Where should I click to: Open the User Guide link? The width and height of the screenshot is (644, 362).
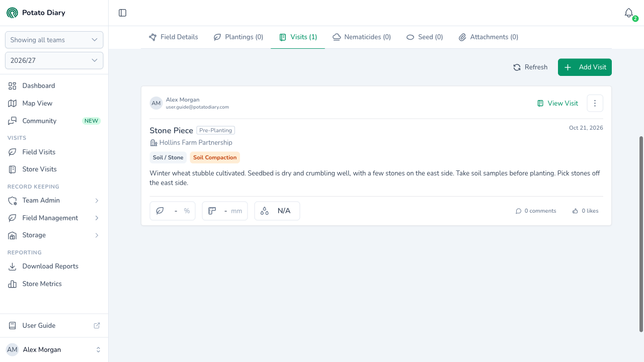click(54, 326)
